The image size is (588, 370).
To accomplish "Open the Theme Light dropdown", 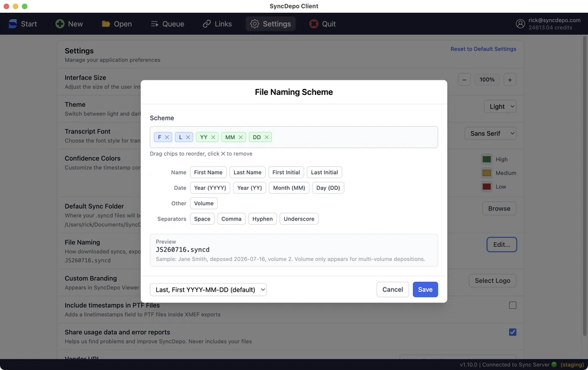I will tap(500, 107).
